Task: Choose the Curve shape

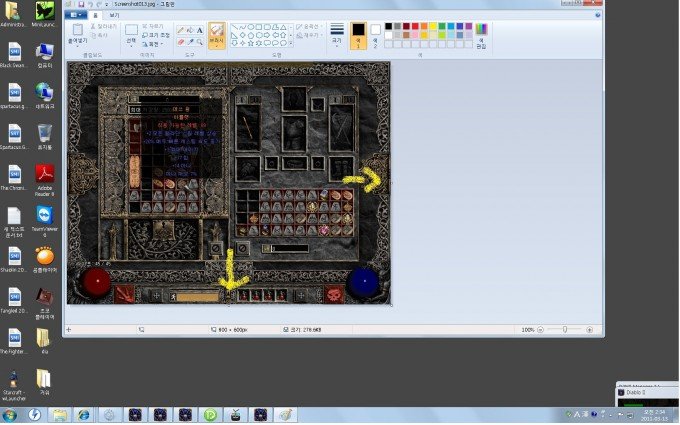Action: [x=242, y=27]
